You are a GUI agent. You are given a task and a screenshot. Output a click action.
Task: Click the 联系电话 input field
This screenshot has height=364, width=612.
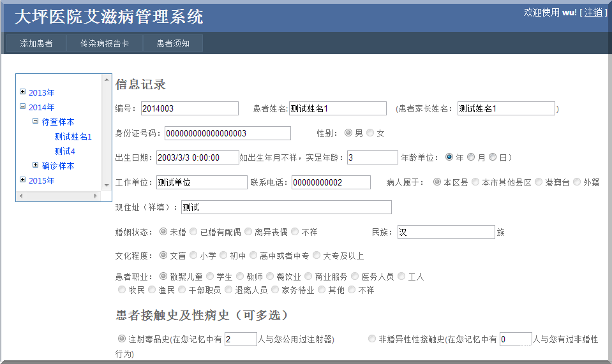pos(331,182)
